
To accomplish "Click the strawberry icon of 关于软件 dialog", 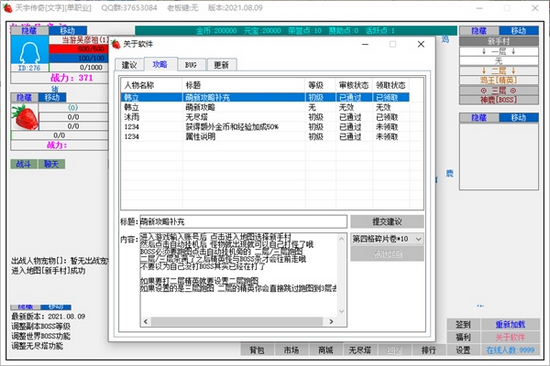I will tap(116, 44).
